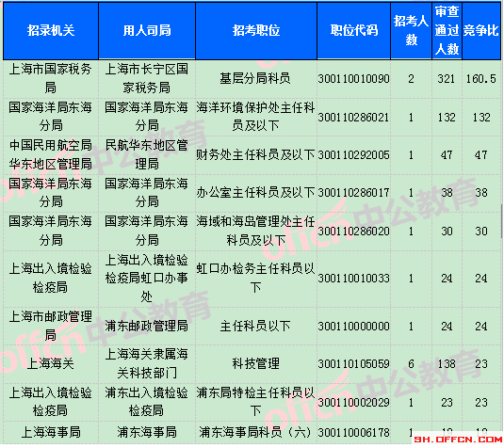Click 中国民用航空局华东地区管理局 cell

[x=51, y=154]
